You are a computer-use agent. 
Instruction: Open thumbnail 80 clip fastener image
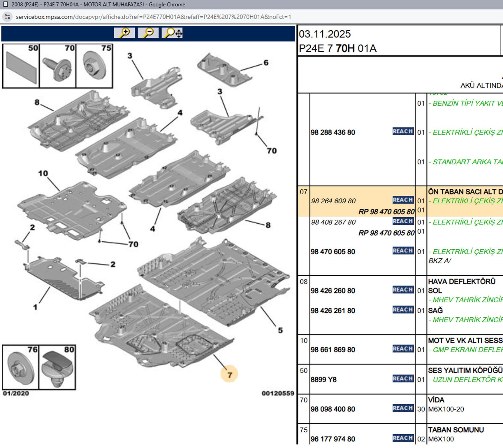point(57,367)
